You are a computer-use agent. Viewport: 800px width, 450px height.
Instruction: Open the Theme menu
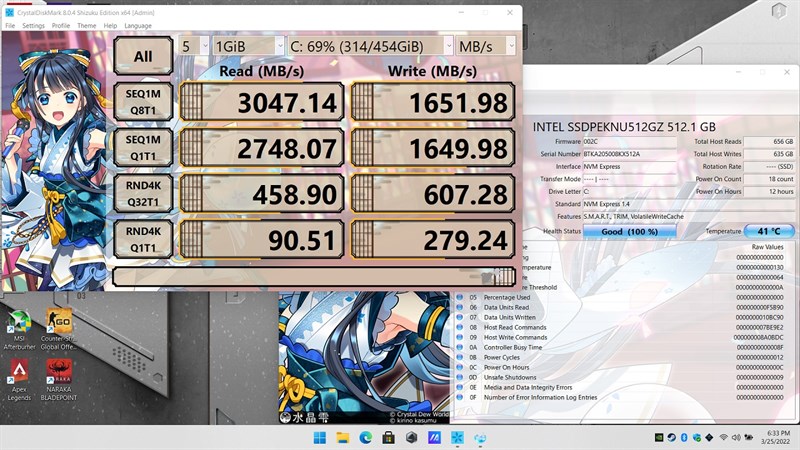86,26
